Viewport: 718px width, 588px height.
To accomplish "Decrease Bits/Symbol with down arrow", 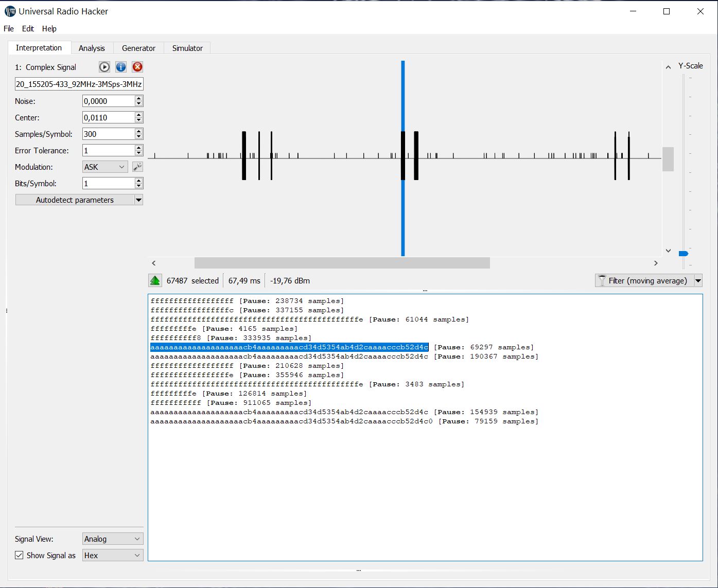I will [x=138, y=186].
